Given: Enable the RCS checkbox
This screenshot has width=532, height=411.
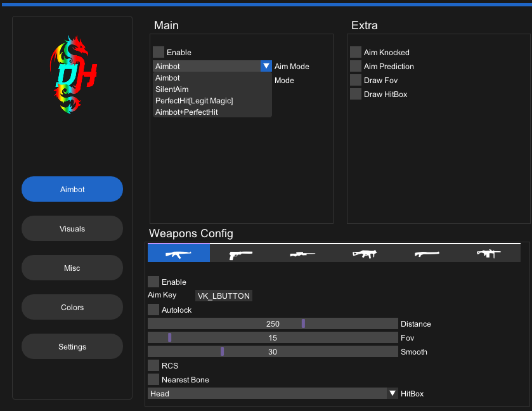Looking at the screenshot, I should [153, 365].
